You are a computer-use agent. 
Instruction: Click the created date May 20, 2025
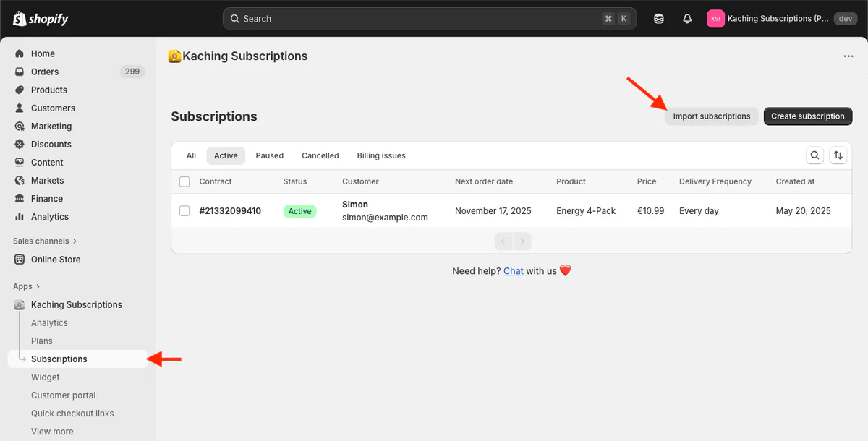click(x=804, y=211)
